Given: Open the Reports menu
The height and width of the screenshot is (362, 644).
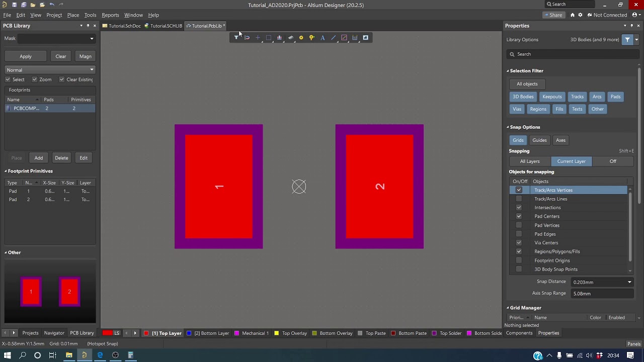Looking at the screenshot, I should (110, 15).
